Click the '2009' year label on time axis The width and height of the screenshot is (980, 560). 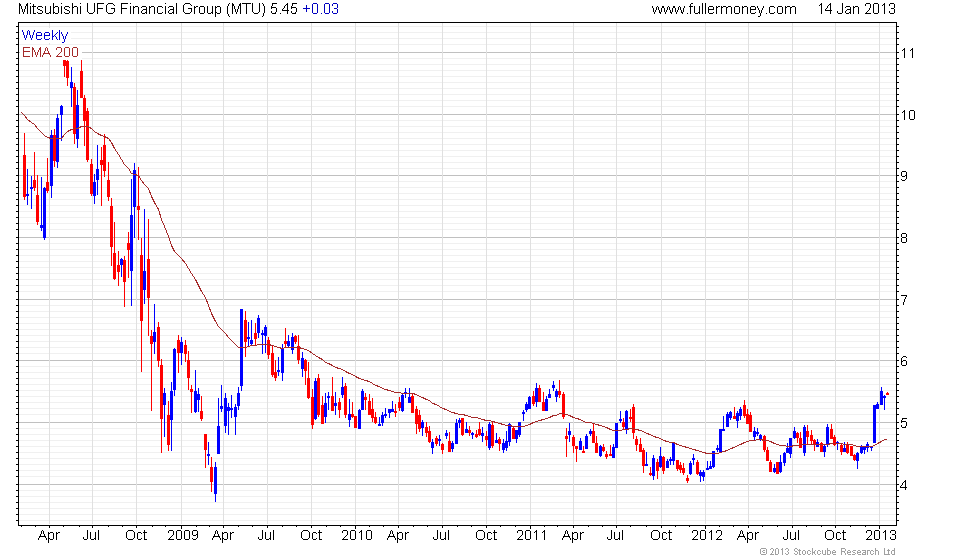[x=182, y=536]
